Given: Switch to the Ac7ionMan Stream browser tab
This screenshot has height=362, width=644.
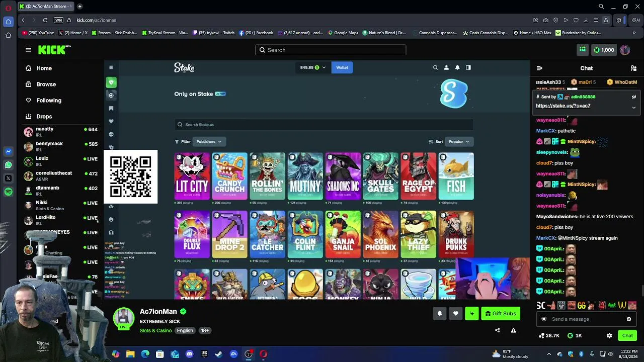Looking at the screenshot, I should click(x=45, y=7).
